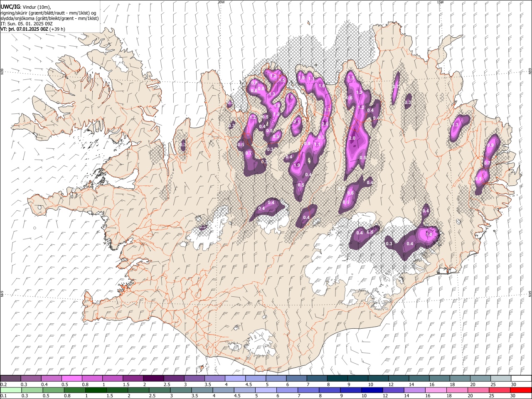Screen dimensions: 532x399
Task: Pick the light lavender 4–4.5 snow swatch
Action: tap(235, 379)
